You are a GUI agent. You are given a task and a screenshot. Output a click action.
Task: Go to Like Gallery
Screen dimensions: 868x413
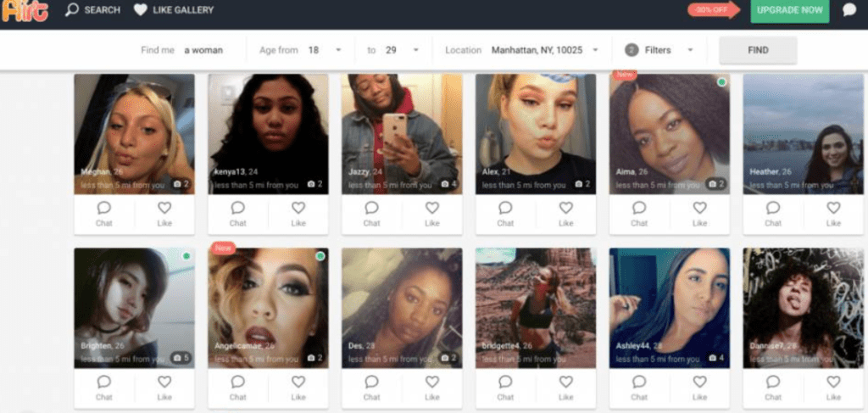click(174, 10)
